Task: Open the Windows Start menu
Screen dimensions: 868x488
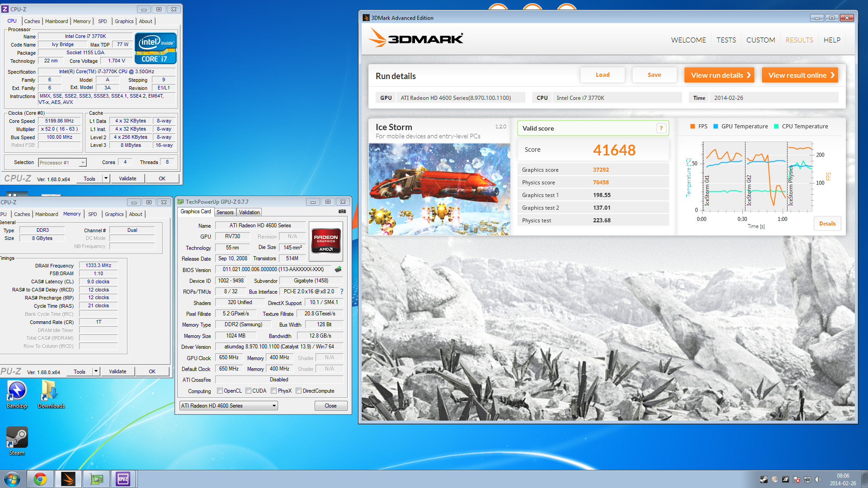Action: point(12,479)
